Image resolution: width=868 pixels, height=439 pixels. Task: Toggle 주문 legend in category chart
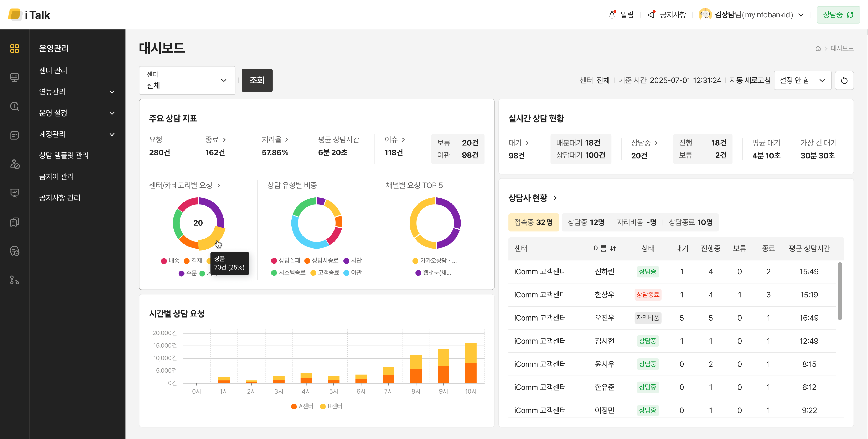(188, 273)
